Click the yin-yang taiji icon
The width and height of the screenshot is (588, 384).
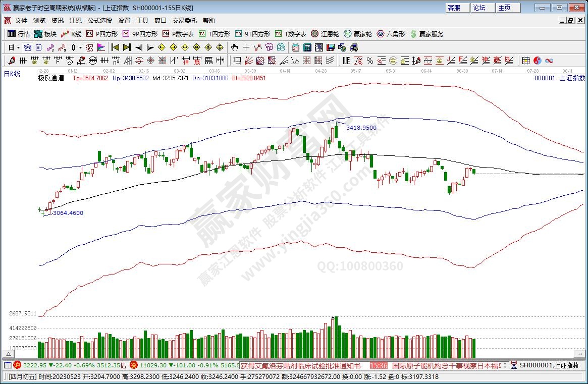tap(537, 61)
